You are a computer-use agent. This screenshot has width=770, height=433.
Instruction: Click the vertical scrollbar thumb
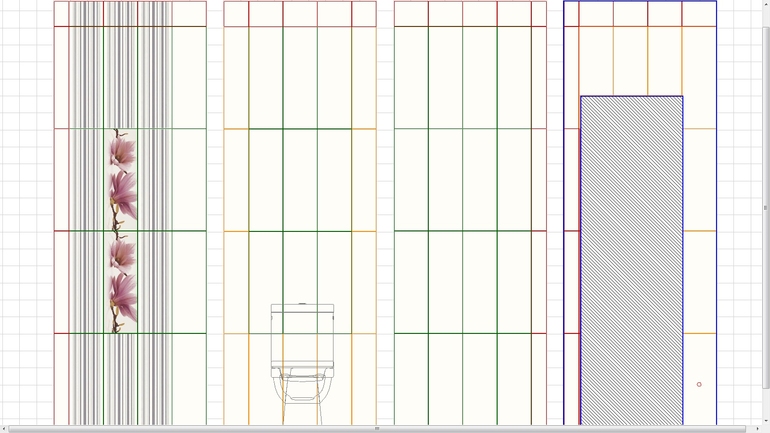(766, 207)
